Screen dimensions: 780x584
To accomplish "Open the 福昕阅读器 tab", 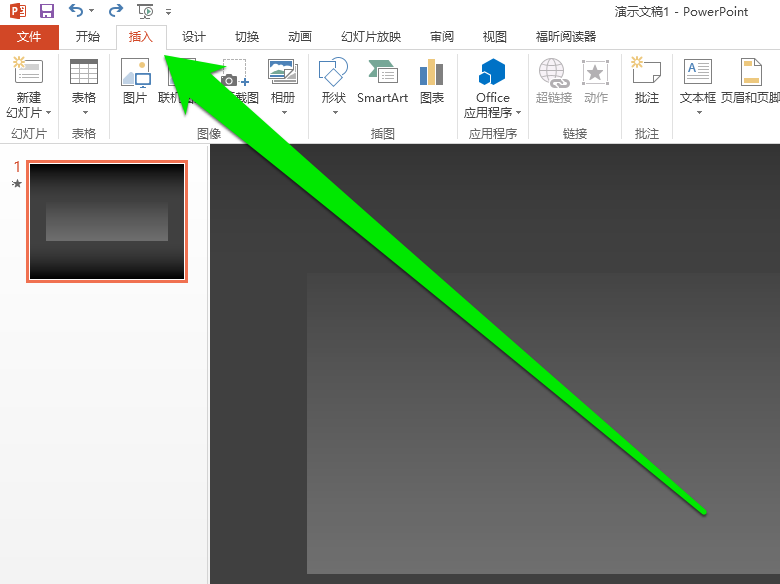I will [x=566, y=37].
